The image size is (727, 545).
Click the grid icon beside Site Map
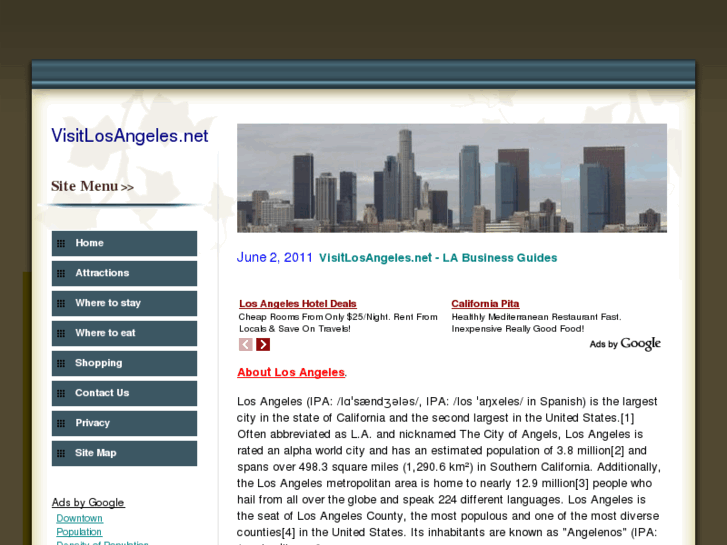tap(61, 454)
